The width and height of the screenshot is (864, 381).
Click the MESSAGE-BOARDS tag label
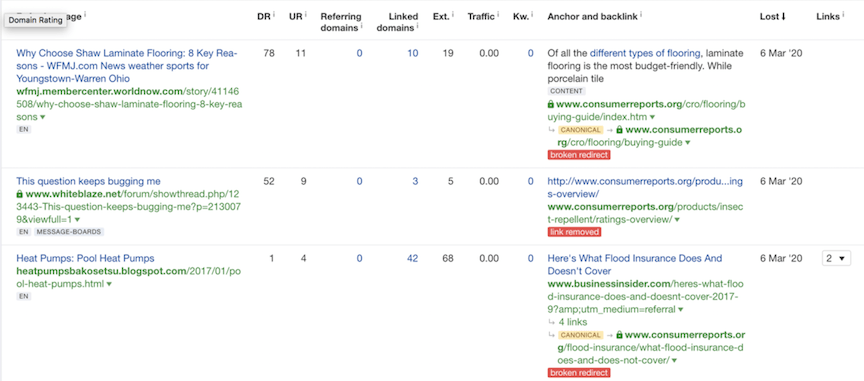click(x=69, y=232)
